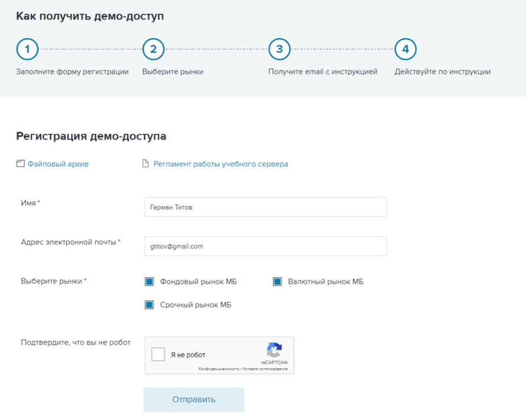Check the Я не робот box

157,354
